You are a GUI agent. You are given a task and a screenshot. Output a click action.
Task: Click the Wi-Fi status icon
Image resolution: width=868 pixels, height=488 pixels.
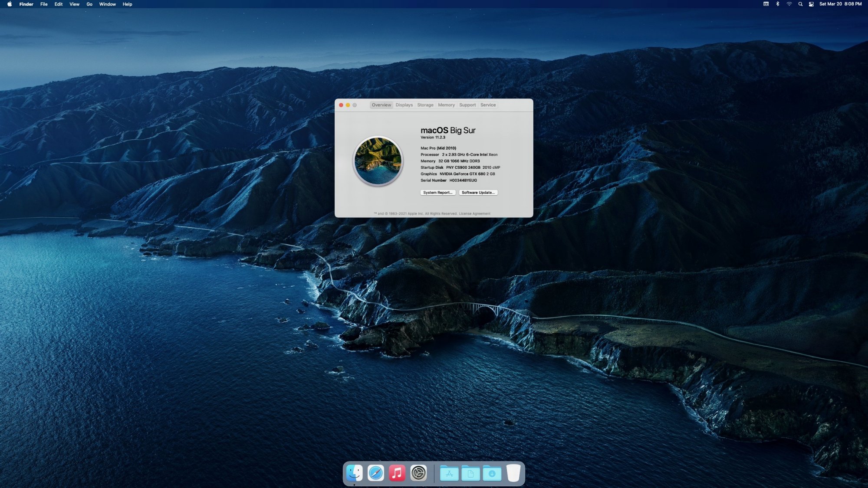click(789, 4)
